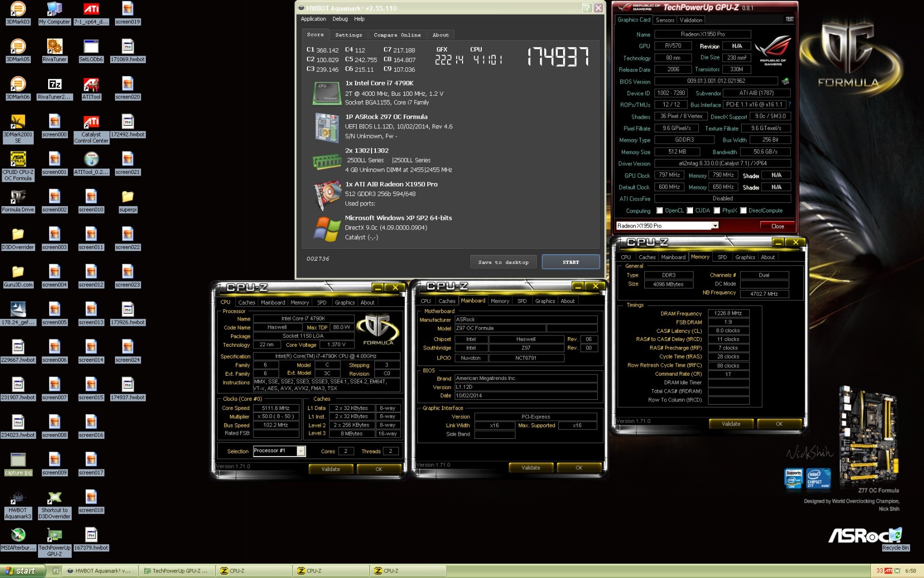The height and width of the screenshot is (578, 924).
Task: Open Graphics tab in CPU-Z Mainboard window
Action: tap(545, 301)
